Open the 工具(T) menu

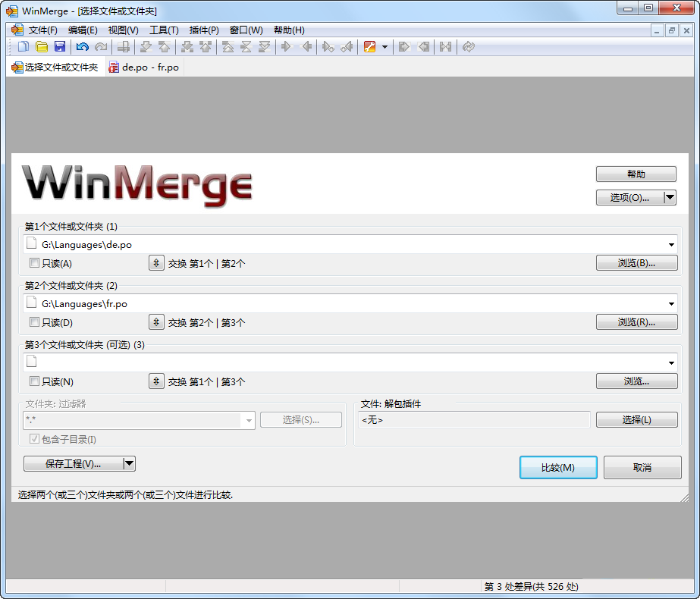[x=164, y=30]
